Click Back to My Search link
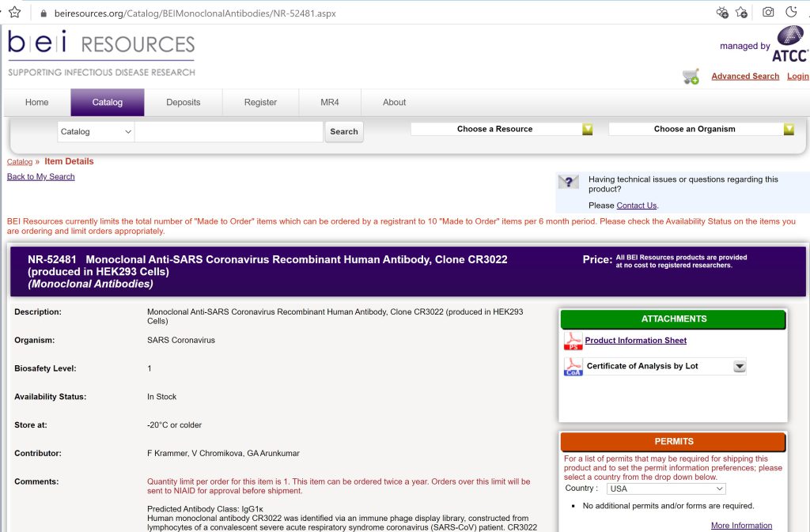 pyautogui.click(x=41, y=176)
